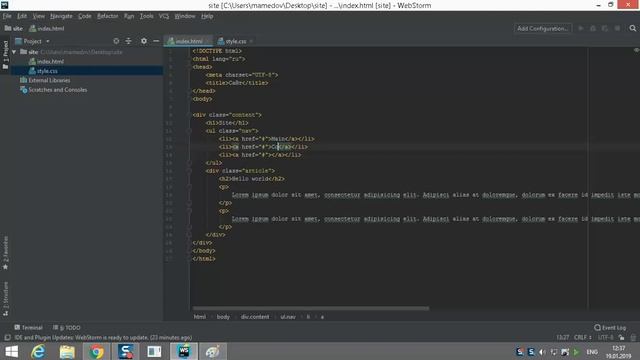Viewport: 640px width, 360px height.
Task: Open the File menu
Action: click(7, 16)
